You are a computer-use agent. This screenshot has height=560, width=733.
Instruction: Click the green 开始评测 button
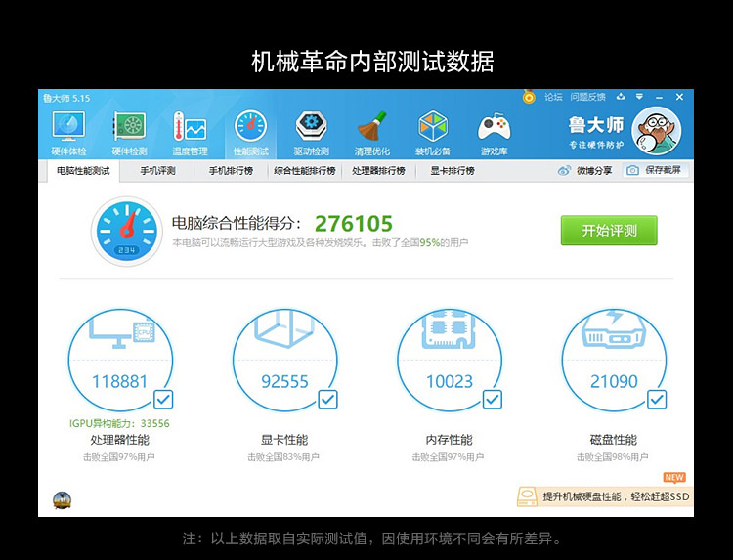click(609, 231)
